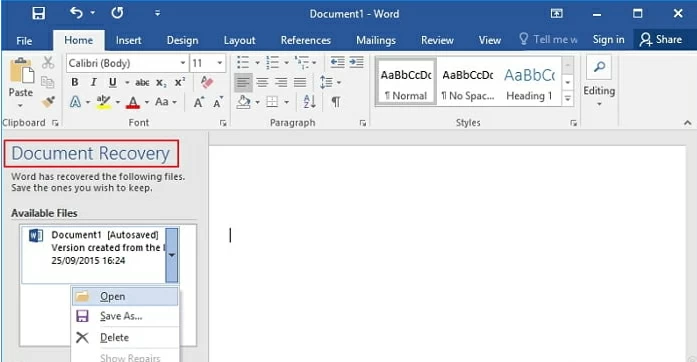The image size is (697, 362).
Task: Apply red font color
Action: pos(133,103)
